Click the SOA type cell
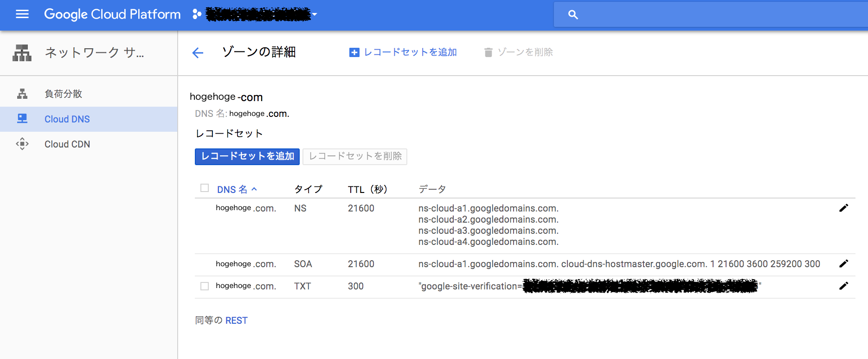 (x=303, y=264)
